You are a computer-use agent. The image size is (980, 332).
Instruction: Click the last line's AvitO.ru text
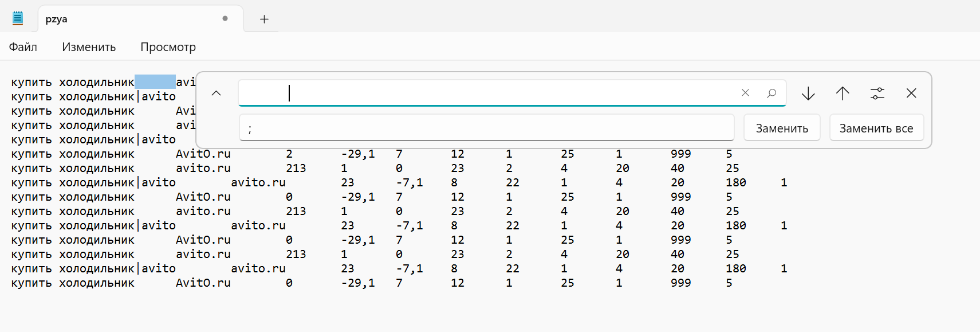[x=203, y=283]
